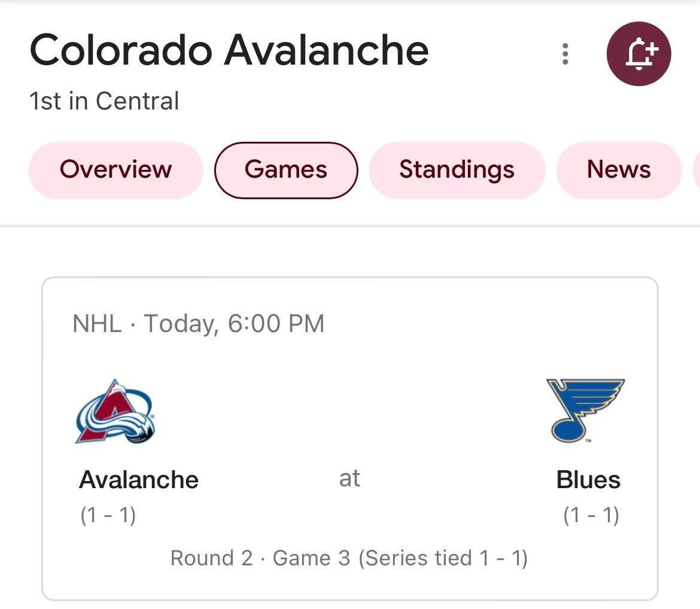Open the Standings tab
The width and height of the screenshot is (700, 609).
pos(457,170)
